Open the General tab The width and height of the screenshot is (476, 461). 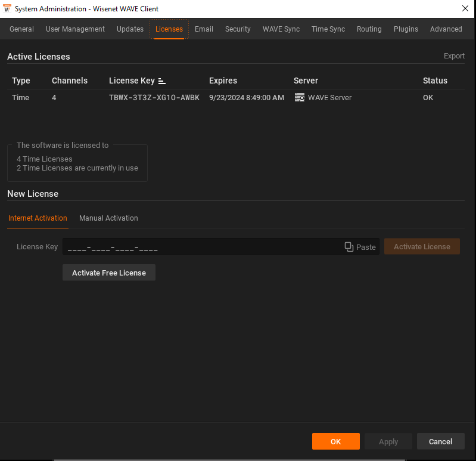21,29
